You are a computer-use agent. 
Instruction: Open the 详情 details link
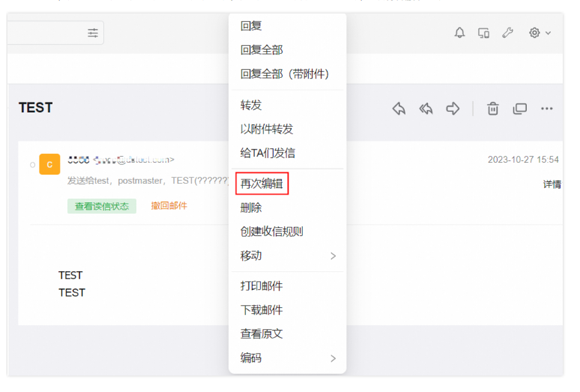pyautogui.click(x=552, y=184)
